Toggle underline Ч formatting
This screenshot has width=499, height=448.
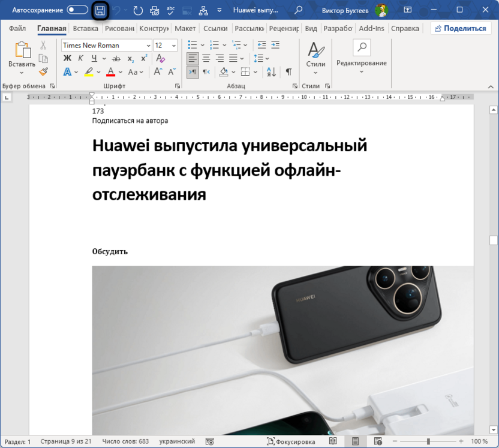point(94,58)
